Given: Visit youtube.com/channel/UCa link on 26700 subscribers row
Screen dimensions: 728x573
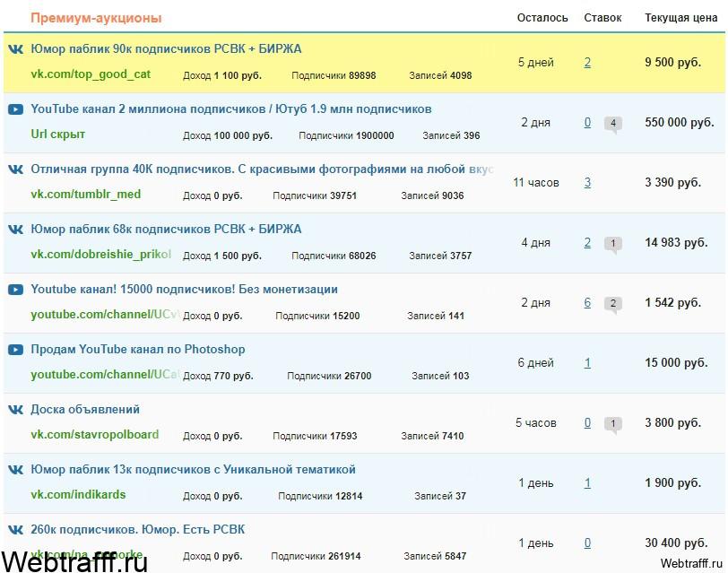Looking at the screenshot, I should (x=105, y=374).
